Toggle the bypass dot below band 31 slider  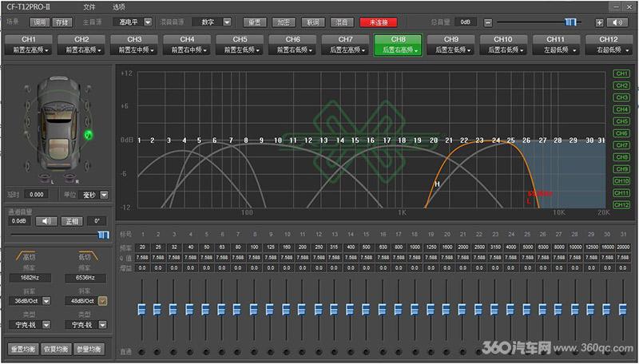[x=623, y=352]
